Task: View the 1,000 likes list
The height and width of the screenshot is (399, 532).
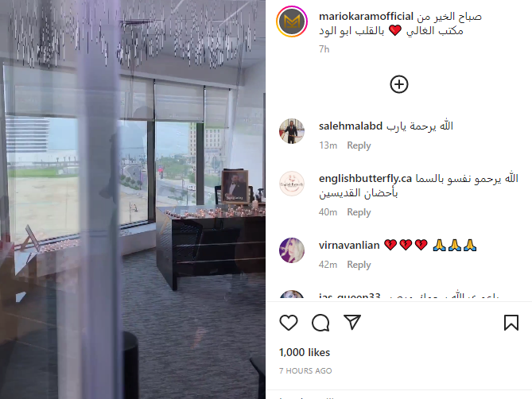Action: pyautogui.click(x=305, y=352)
